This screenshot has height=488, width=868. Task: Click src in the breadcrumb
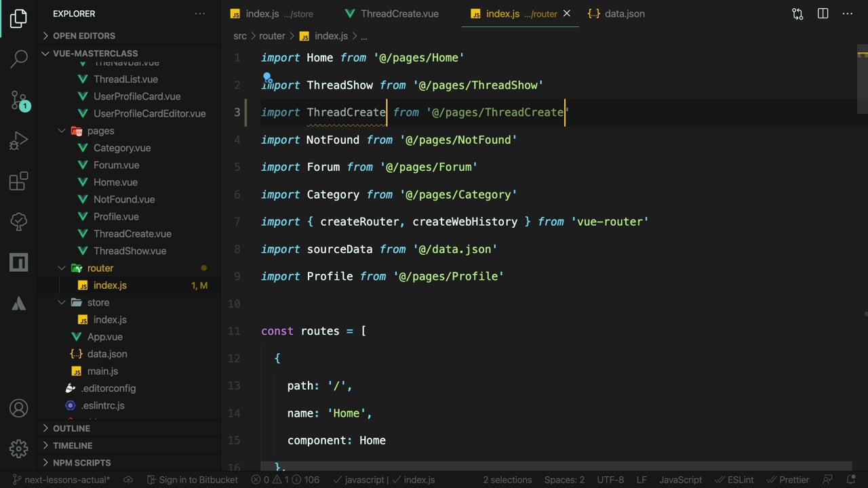[240, 36]
